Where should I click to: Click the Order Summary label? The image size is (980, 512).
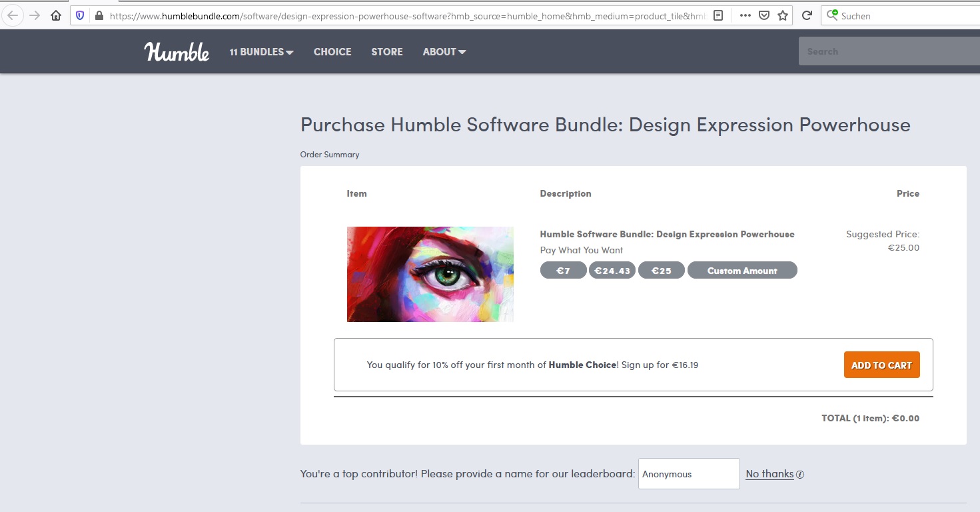330,154
